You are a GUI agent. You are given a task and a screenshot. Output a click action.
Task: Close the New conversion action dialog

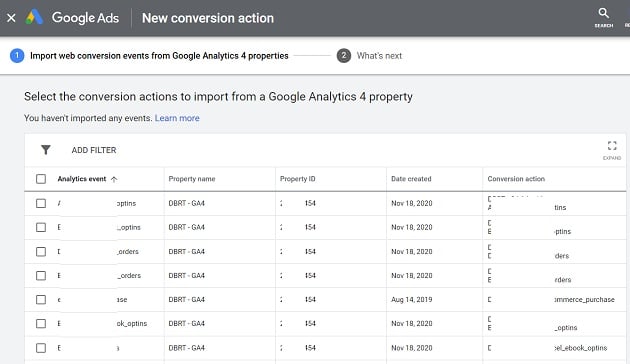[x=11, y=18]
